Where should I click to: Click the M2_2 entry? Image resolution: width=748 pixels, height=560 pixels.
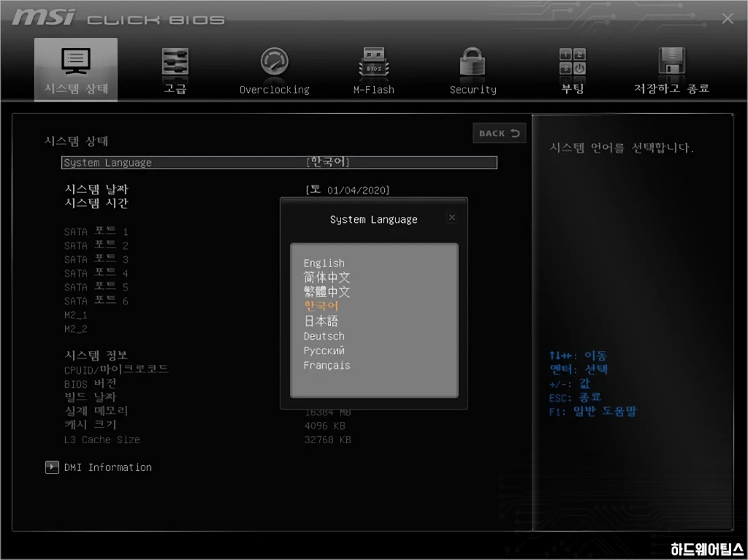(x=76, y=329)
